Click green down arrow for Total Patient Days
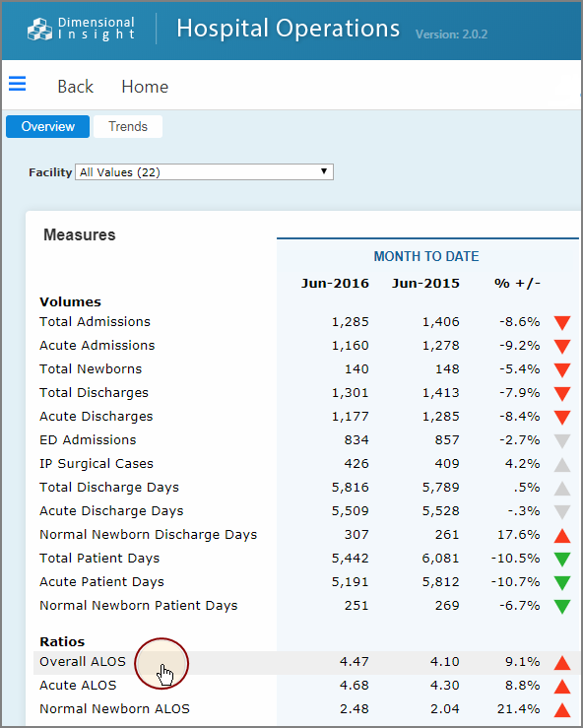 point(562,559)
